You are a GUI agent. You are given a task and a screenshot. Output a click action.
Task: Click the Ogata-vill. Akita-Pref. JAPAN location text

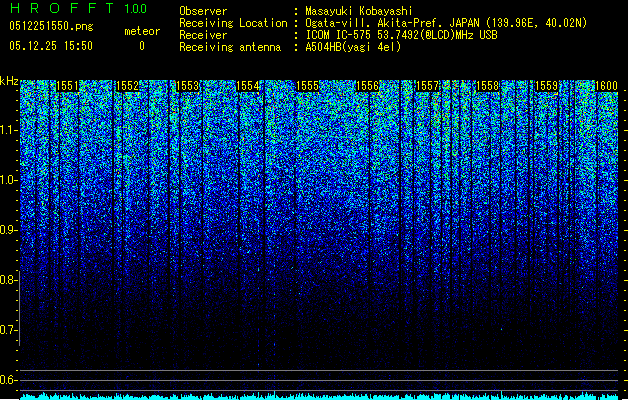446,23
